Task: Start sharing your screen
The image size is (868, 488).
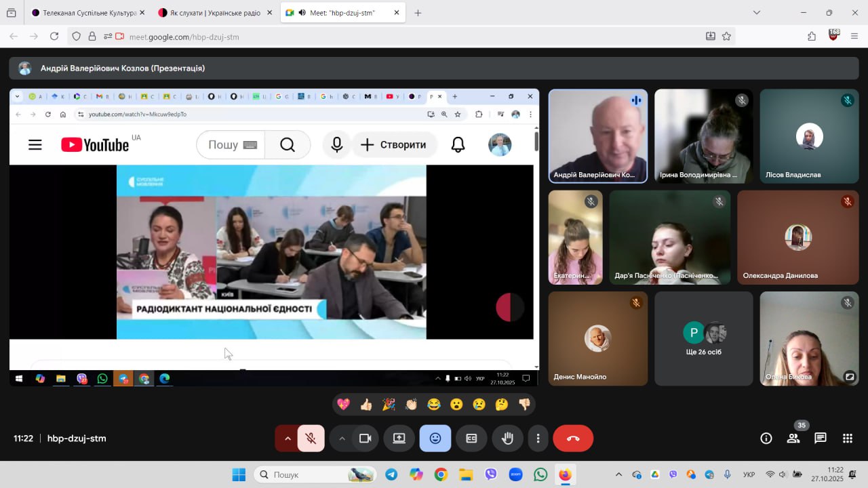Action: pos(399,439)
